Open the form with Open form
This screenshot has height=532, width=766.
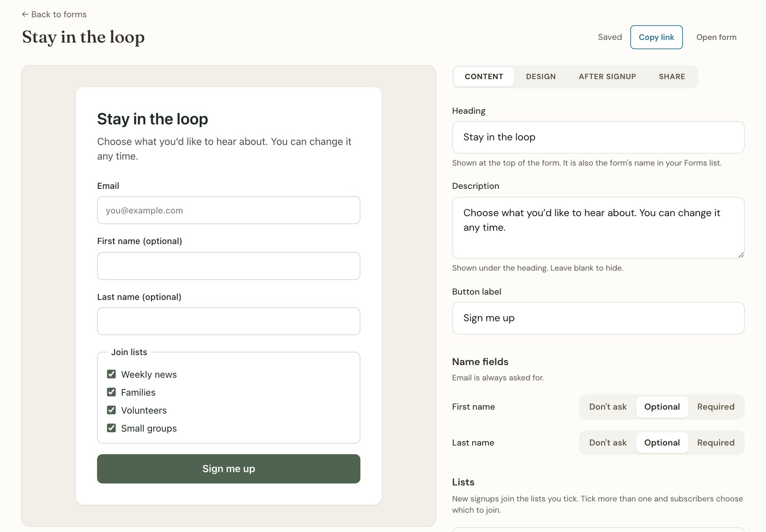tap(716, 37)
